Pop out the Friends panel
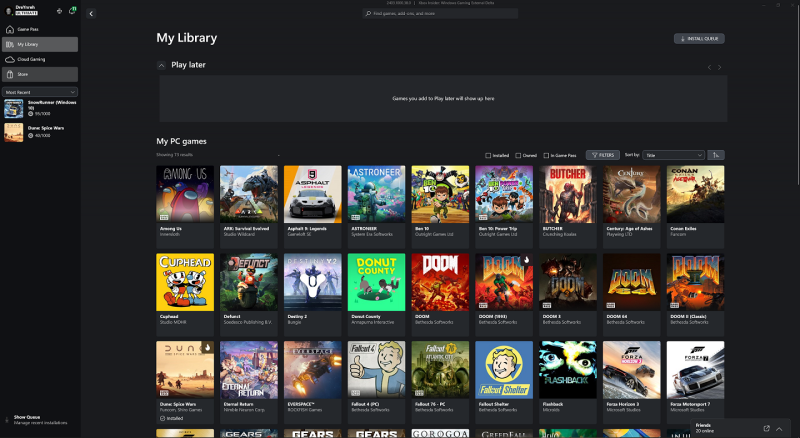This screenshot has width=800, height=438. point(766,428)
